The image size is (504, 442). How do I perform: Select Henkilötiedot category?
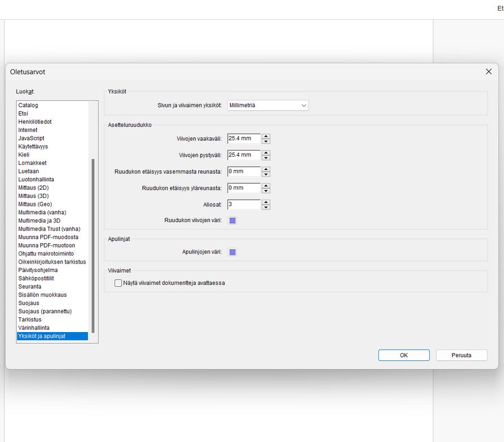(x=53, y=122)
